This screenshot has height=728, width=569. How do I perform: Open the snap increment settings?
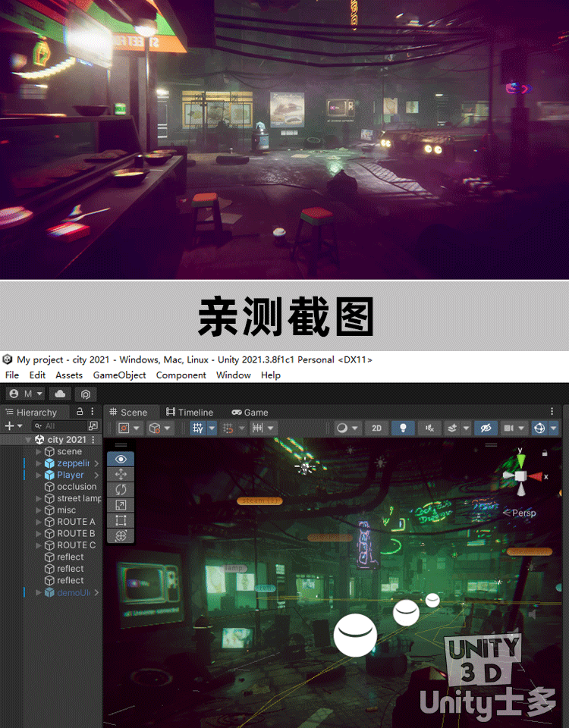click(263, 428)
